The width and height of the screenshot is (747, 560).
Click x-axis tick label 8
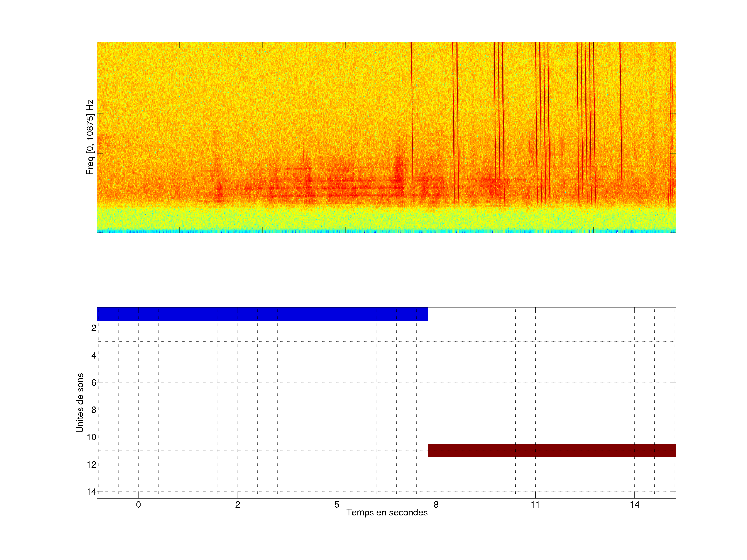(x=436, y=505)
